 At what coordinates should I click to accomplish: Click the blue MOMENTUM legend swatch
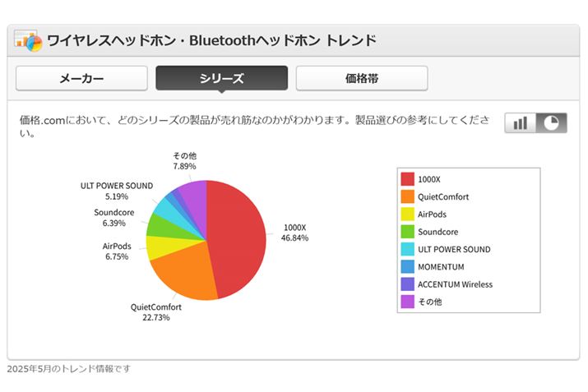[x=407, y=267]
